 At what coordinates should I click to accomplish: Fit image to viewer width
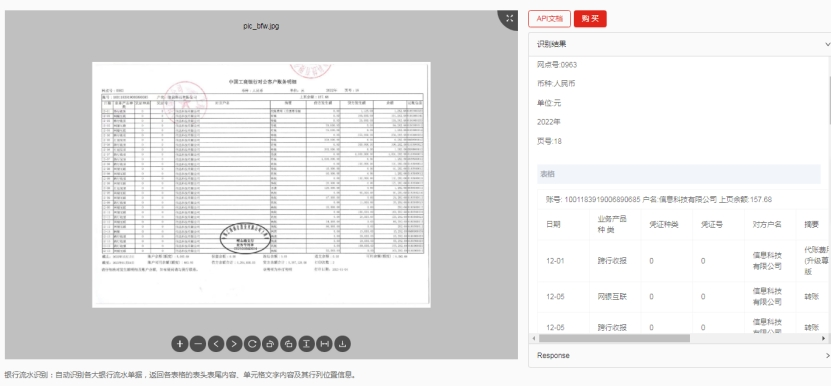(324, 344)
